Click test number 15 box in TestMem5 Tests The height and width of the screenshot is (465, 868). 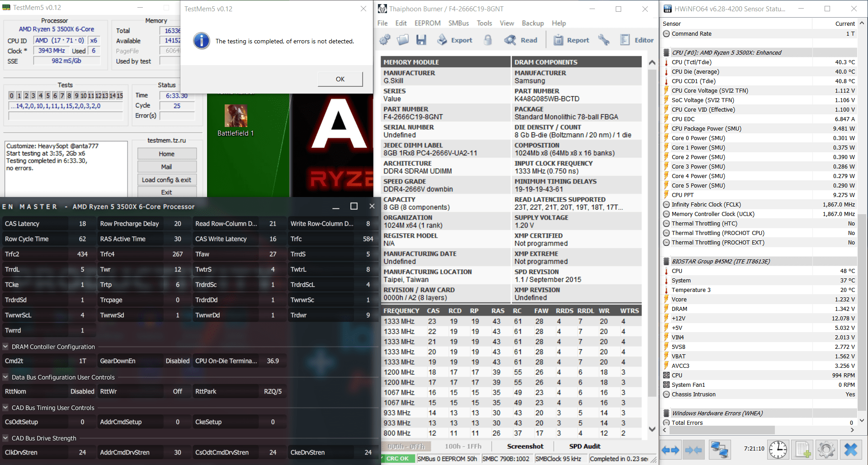[120, 95]
